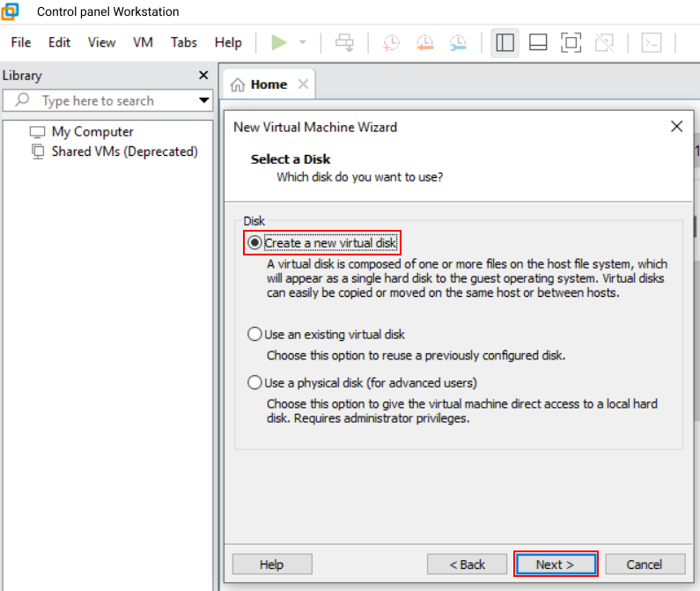The height and width of the screenshot is (591, 700).
Task: Open the VM menu
Action: click(x=143, y=42)
